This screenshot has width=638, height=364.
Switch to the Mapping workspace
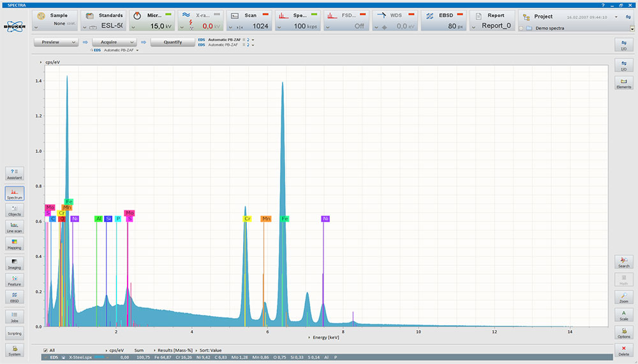(x=14, y=244)
